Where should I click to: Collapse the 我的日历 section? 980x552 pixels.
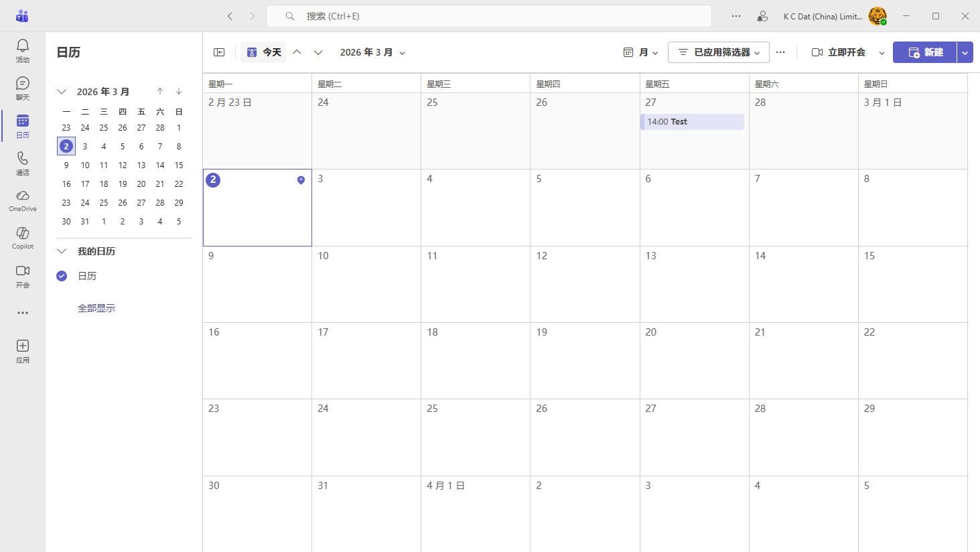point(62,251)
